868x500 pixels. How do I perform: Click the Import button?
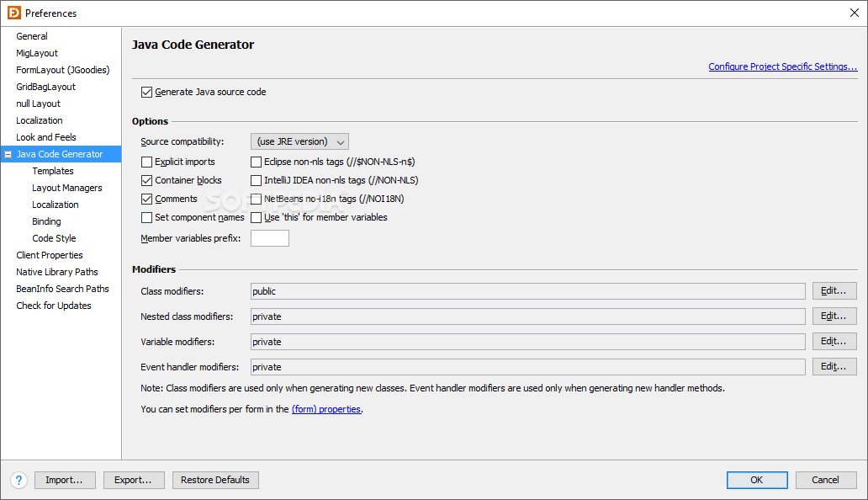65,480
